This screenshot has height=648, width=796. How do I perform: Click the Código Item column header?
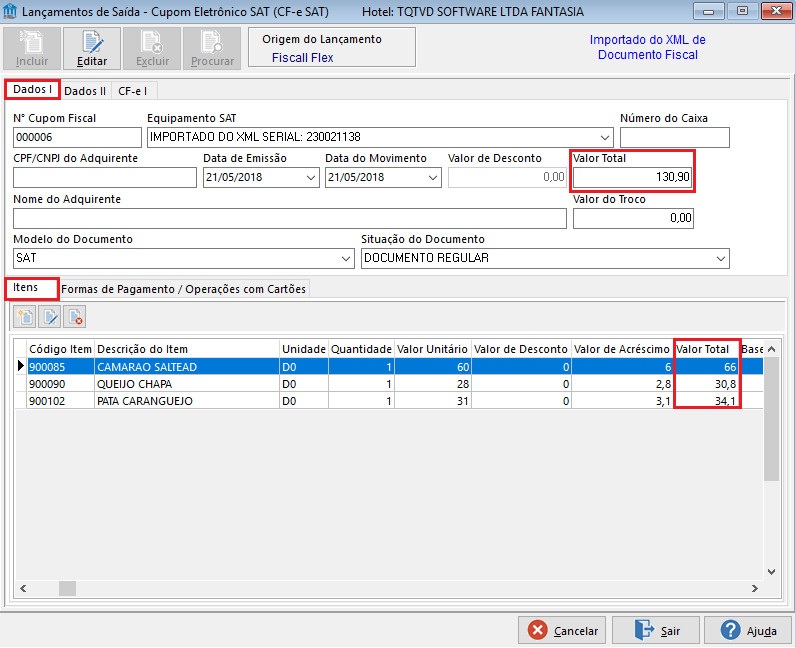(60, 349)
